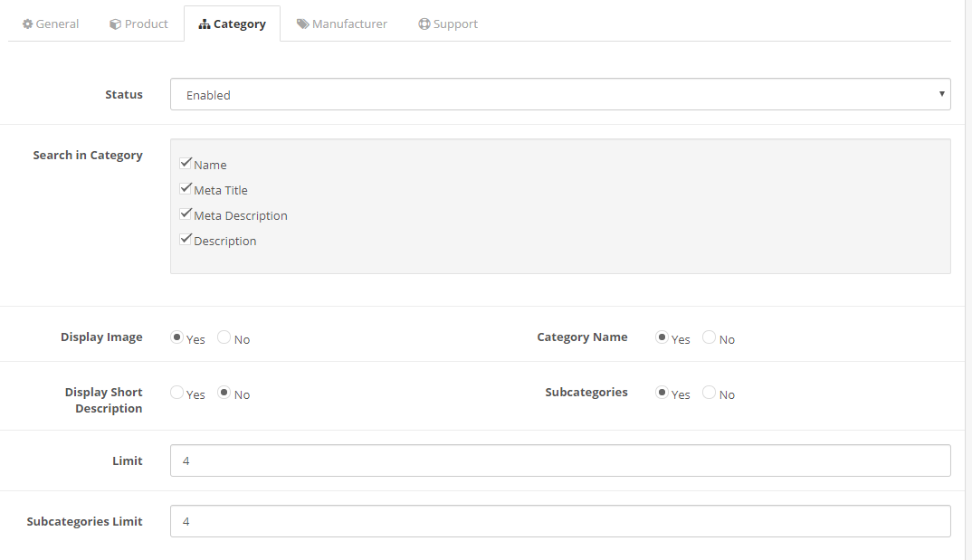Open the Status dropdown
Image resolution: width=972 pixels, height=560 pixels.
click(559, 94)
